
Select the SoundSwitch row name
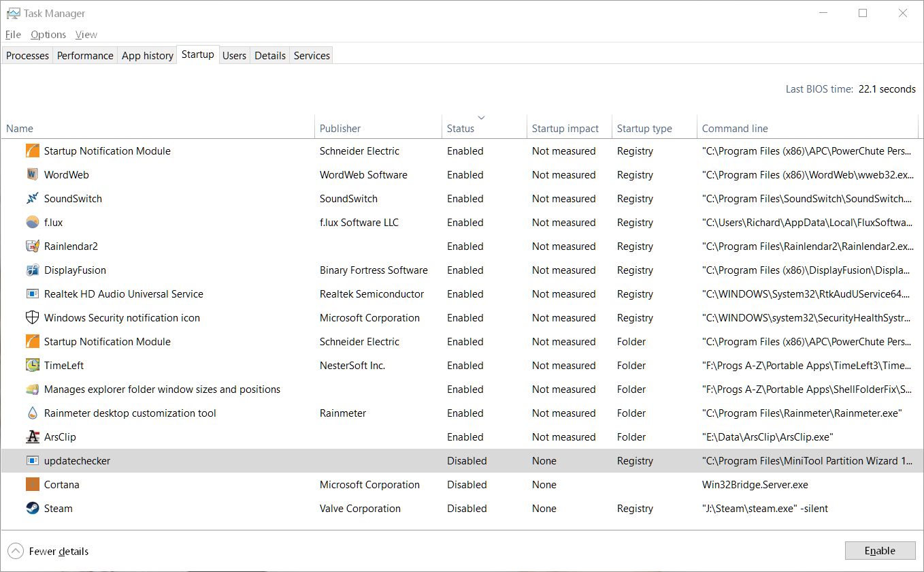[73, 199]
